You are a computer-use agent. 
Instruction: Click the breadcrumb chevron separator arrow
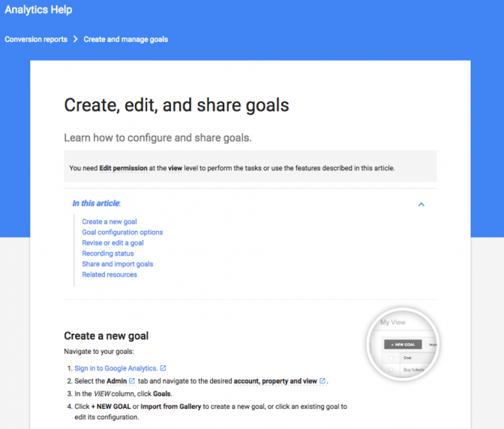[x=76, y=39]
